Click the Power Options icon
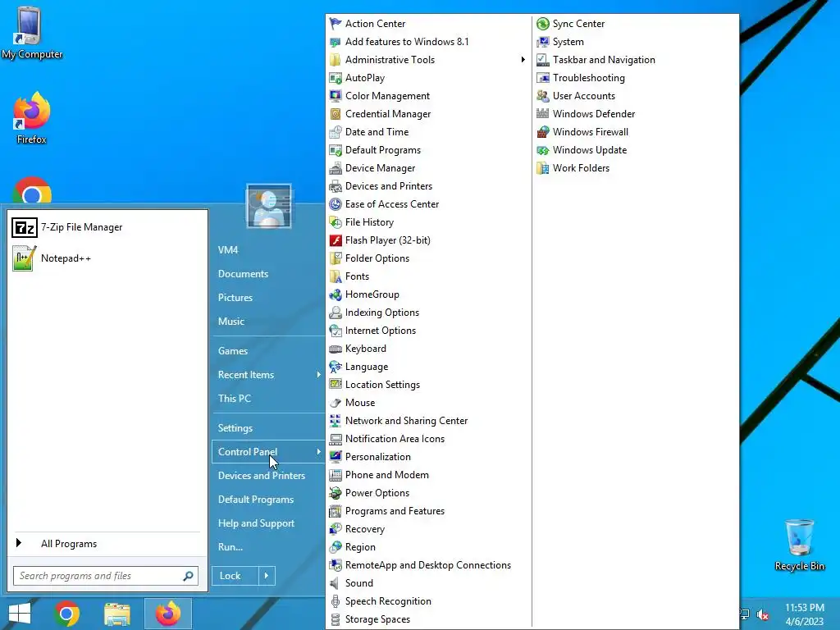 coord(336,493)
